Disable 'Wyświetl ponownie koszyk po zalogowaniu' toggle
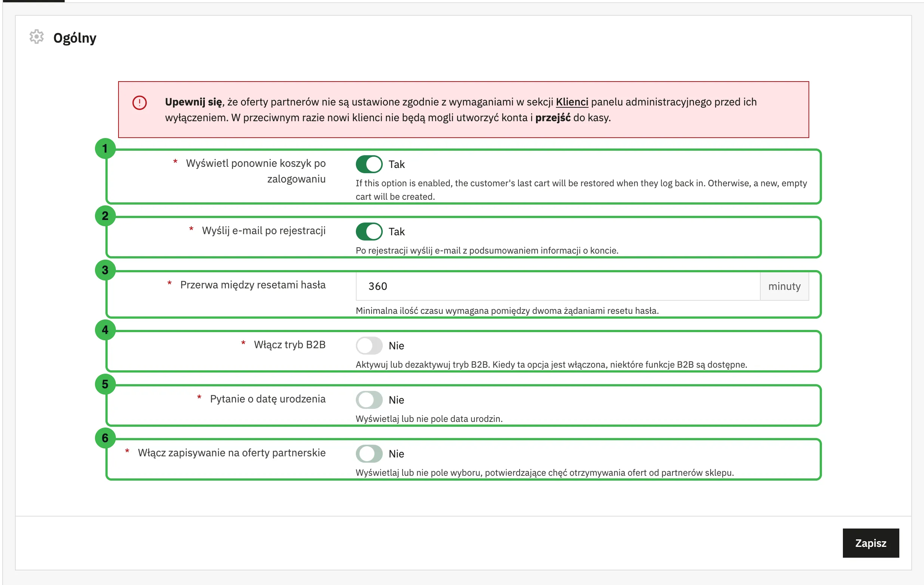Image resolution: width=924 pixels, height=585 pixels. [369, 164]
